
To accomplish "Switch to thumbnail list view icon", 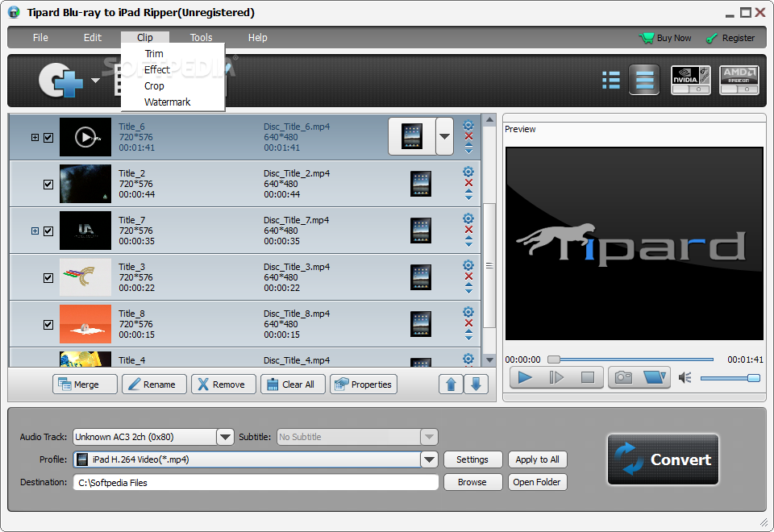I will point(644,80).
